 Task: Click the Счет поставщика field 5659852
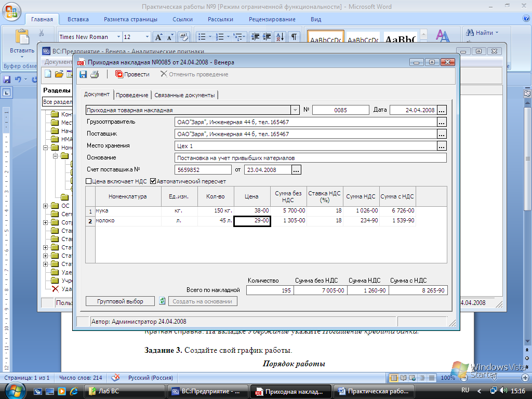pos(203,170)
